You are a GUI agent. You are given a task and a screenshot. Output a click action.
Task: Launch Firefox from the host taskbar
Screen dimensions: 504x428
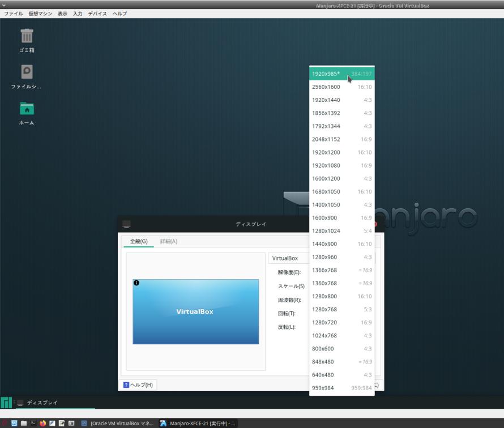(42, 423)
